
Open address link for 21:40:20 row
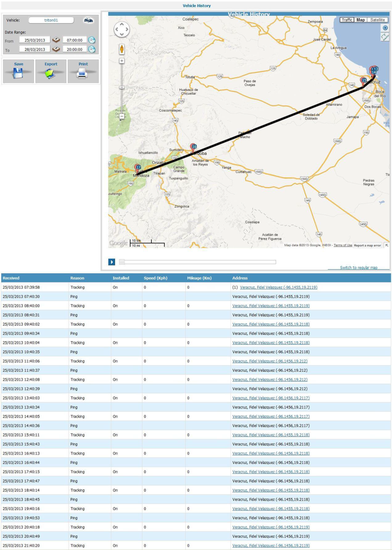pyautogui.click(x=271, y=545)
